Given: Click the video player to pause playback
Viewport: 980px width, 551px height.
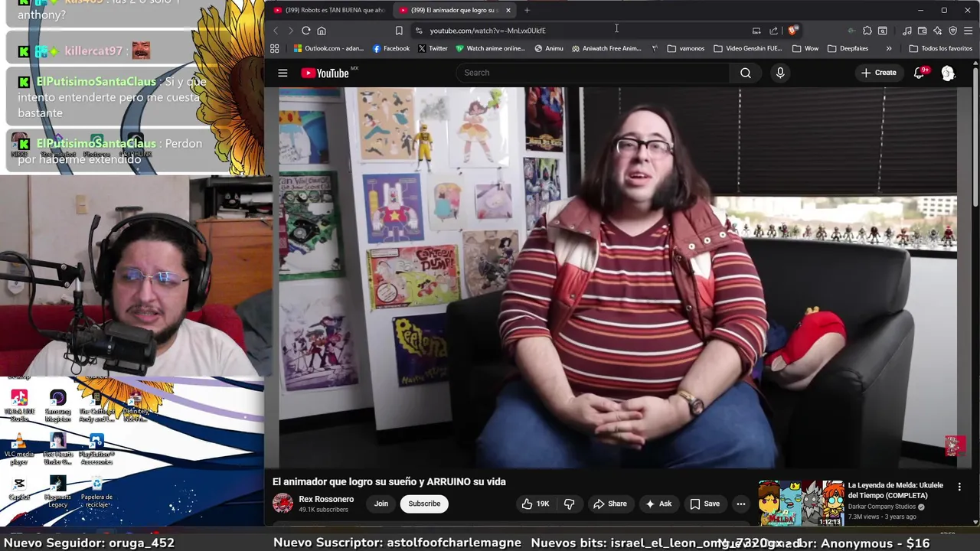Looking at the screenshot, I should coord(618,277).
